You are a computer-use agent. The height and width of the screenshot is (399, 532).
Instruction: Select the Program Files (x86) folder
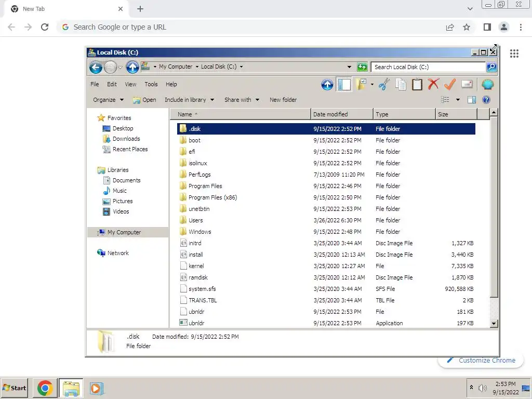[326, 197]
